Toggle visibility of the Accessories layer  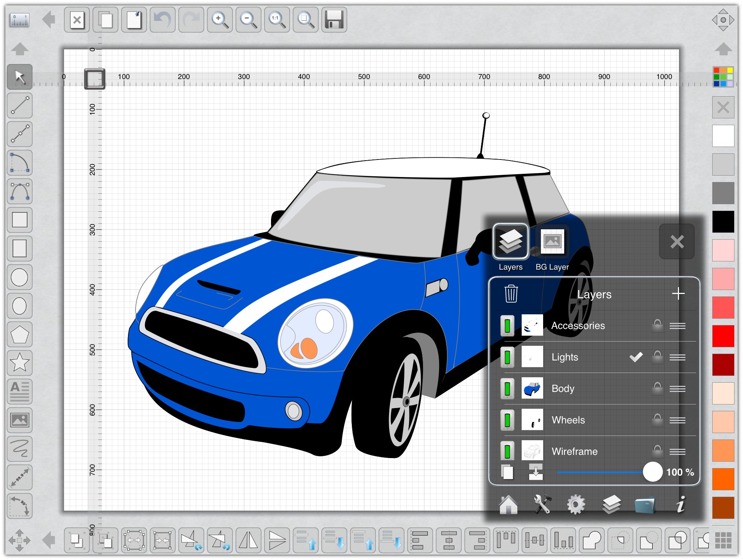(x=507, y=325)
